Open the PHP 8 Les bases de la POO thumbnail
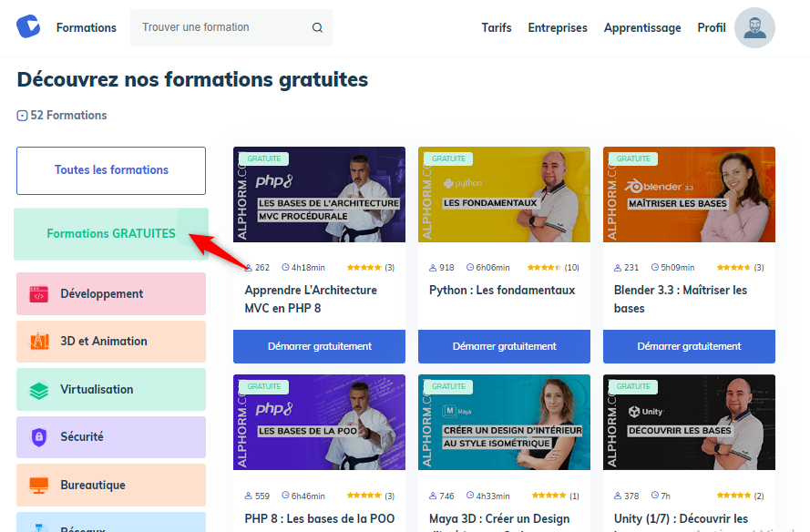Viewport: 810px width, 532px height. tap(319, 423)
